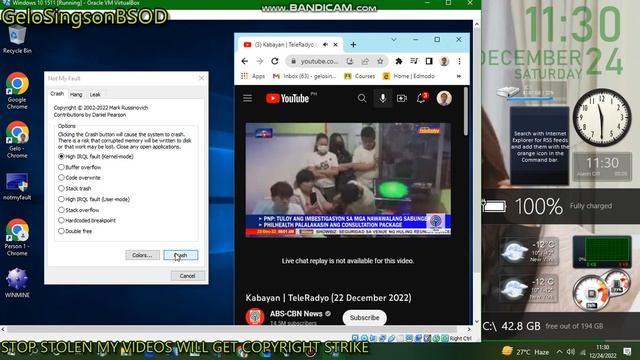
Task: Cancel the Not My Fault dialog
Action: [x=187, y=276]
